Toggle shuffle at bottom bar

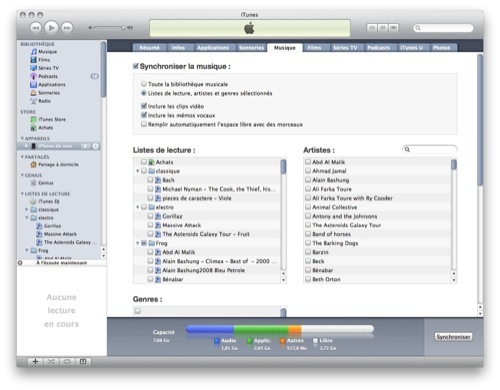point(51,361)
